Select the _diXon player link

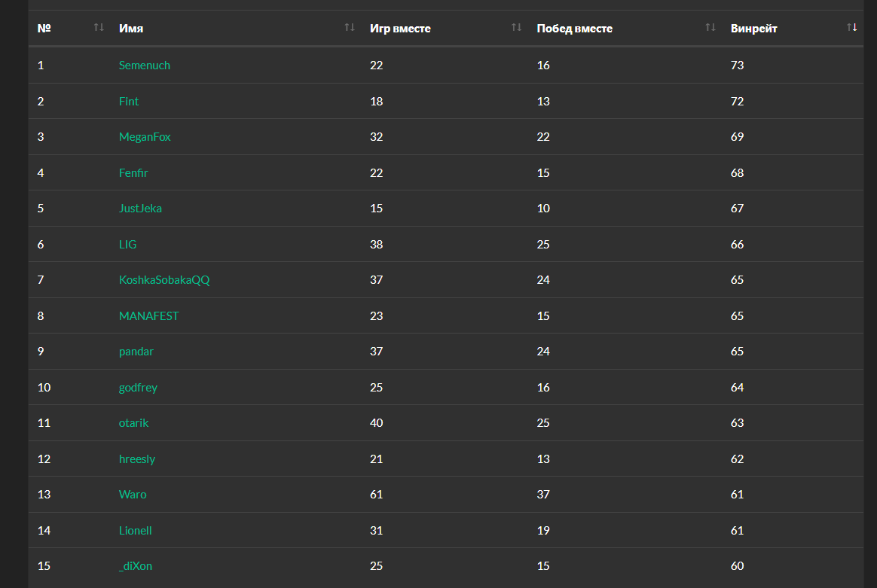(x=136, y=566)
